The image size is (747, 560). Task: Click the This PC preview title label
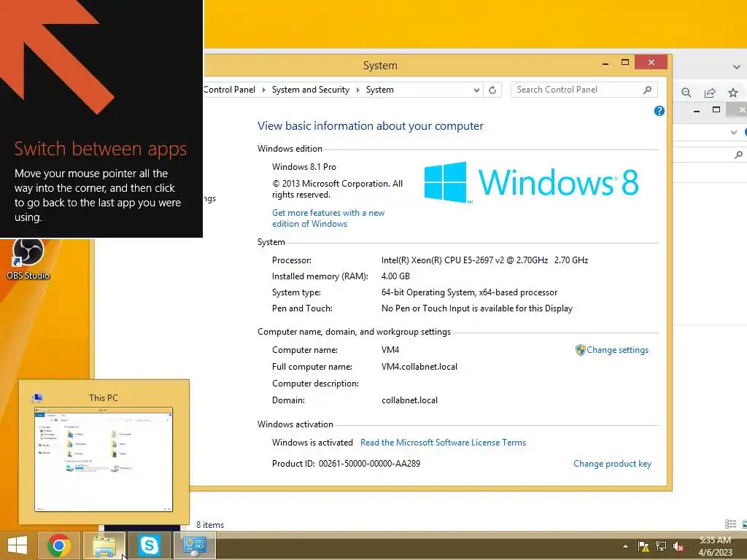[103, 397]
